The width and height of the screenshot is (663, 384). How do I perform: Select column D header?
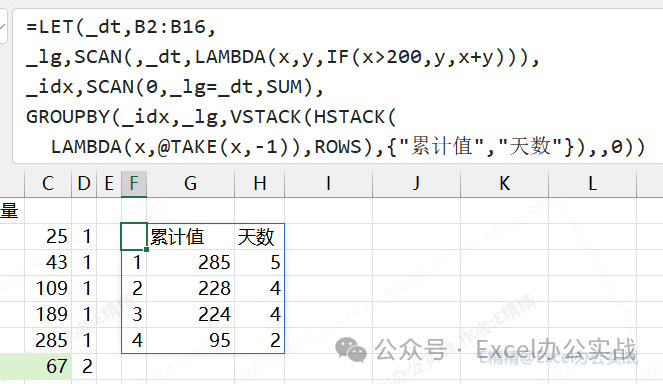click(x=84, y=184)
